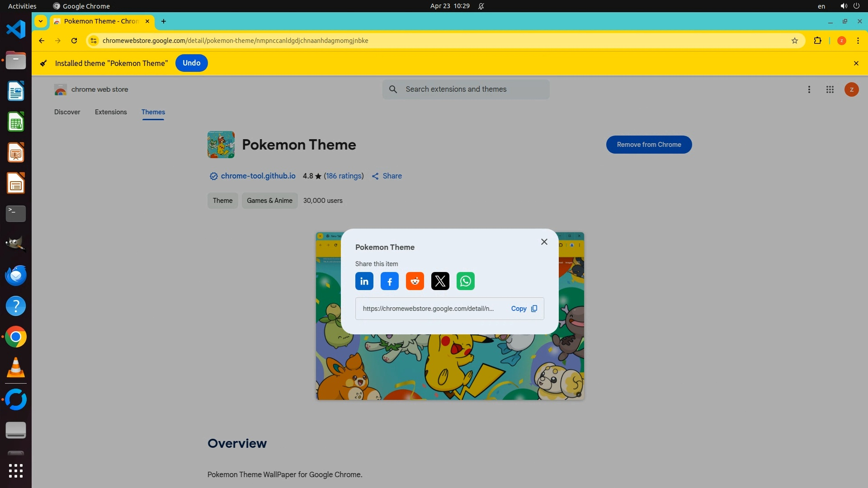
Task: Bookmark this page with star icon
Action: click(x=794, y=41)
